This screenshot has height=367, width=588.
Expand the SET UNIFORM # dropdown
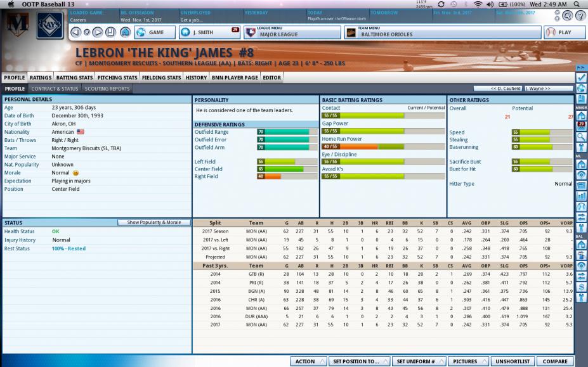point(419,361)
